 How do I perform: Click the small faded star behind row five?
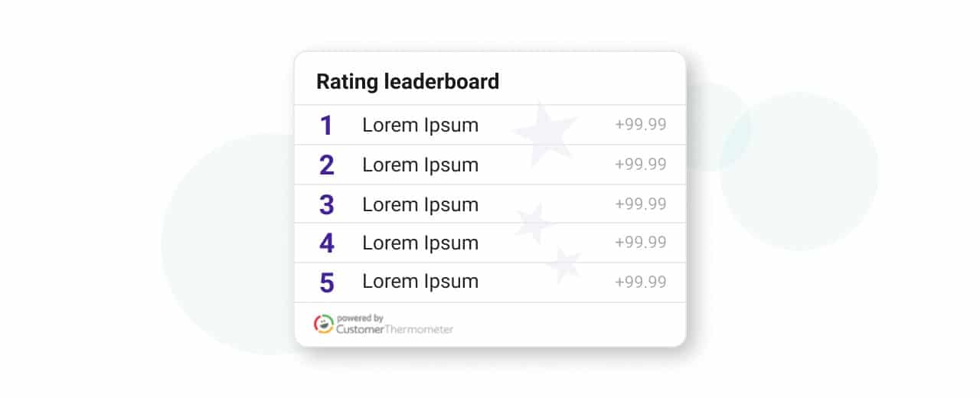(x=563, y=265)
